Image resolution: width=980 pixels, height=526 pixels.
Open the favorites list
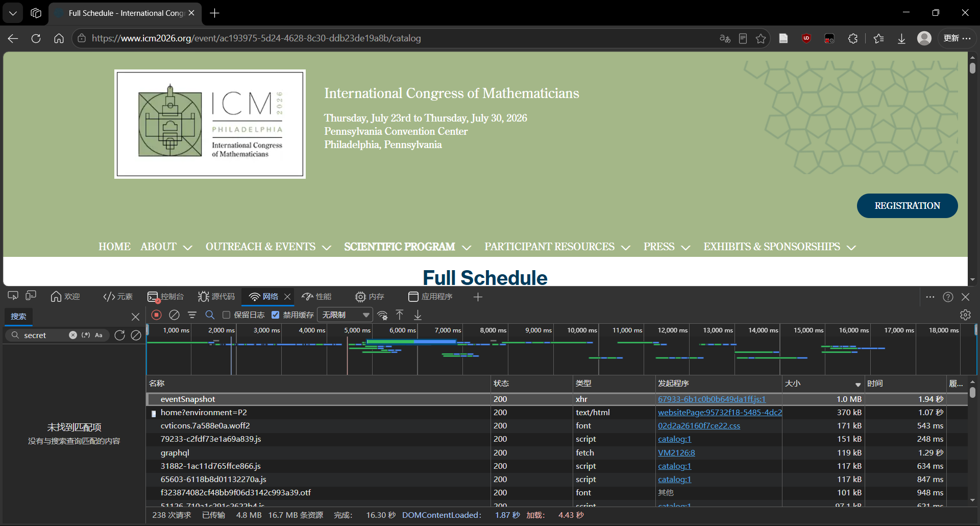click(x=878, y=38)
